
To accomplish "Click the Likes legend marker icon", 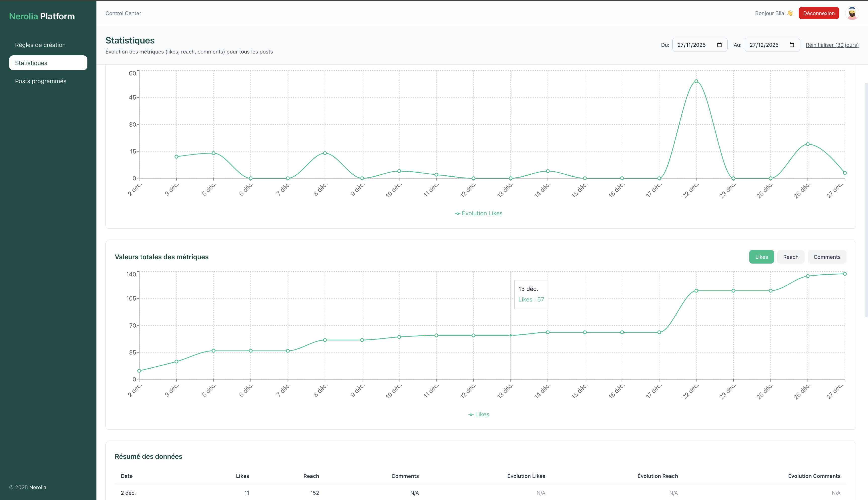I will click(471, 415).
